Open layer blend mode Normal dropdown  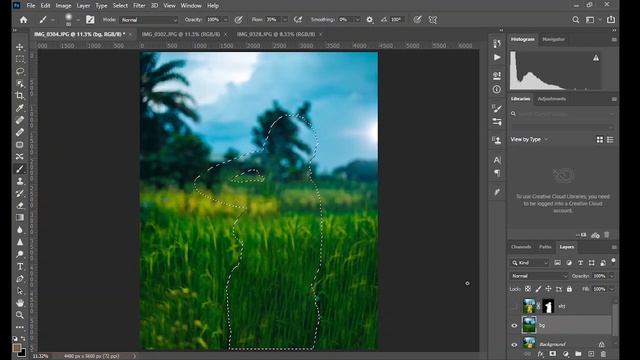(x=539, y=276)
